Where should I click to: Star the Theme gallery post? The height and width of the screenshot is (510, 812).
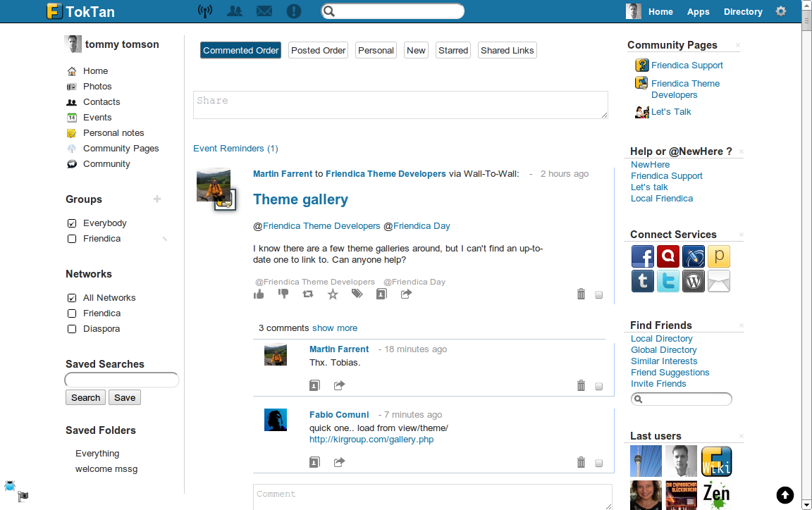click(333, 294)
